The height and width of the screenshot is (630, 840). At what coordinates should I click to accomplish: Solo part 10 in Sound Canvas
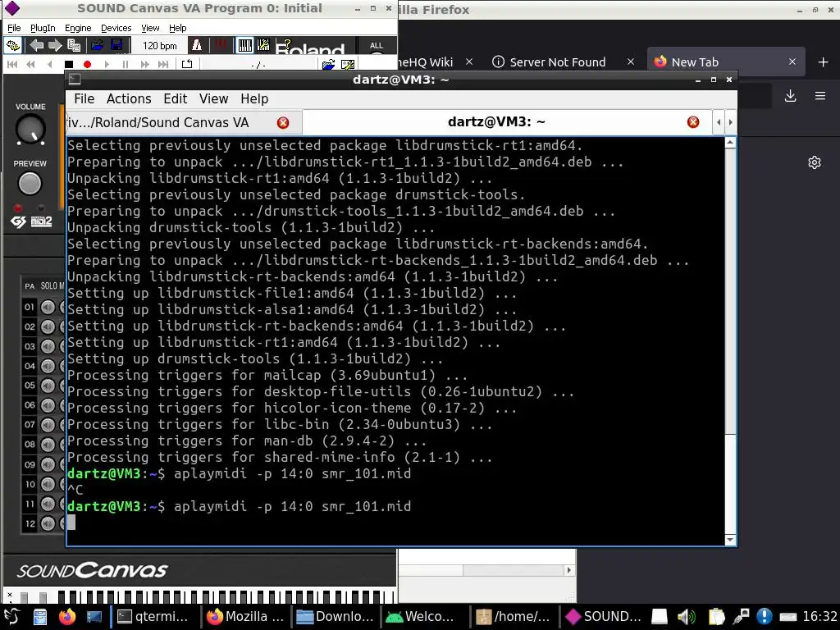pyautogui.click(x=48, y=484)
